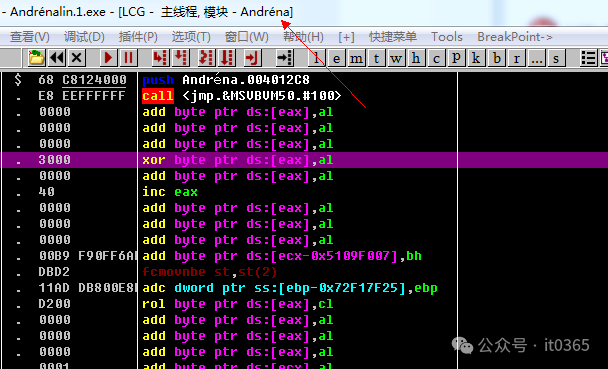Show executable modules with 'e' button
The width and height of the screenshot is (608, 369).
tap(336, 58)
